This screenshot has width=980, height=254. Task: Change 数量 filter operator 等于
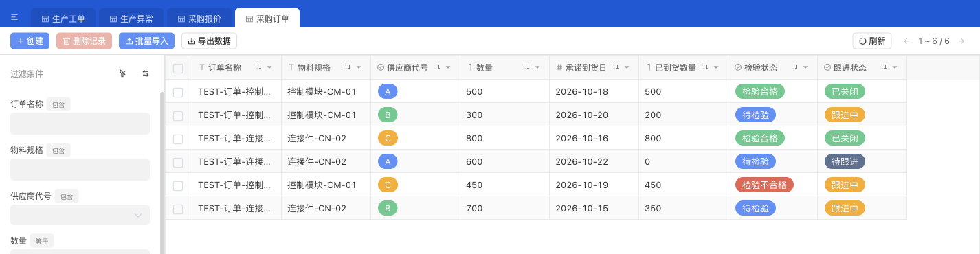[x=42, y=241]
